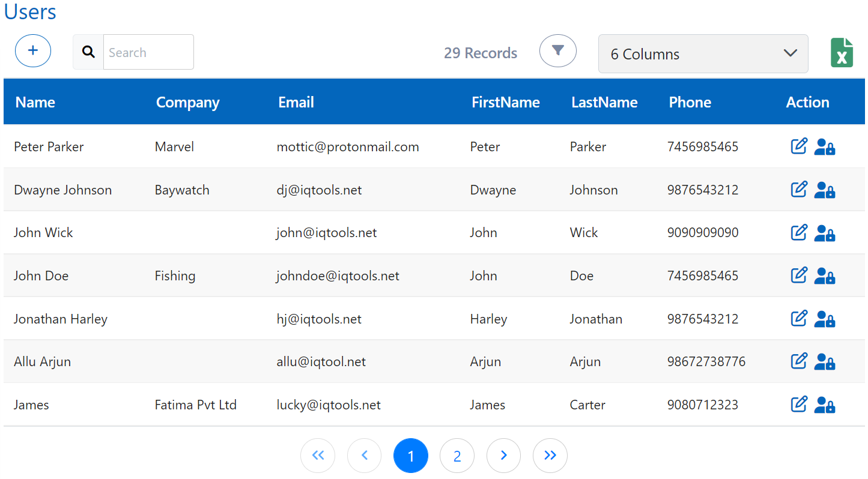Click the search magnifier icon
Viewport: 868px width, 479px height.
point(88,52)
